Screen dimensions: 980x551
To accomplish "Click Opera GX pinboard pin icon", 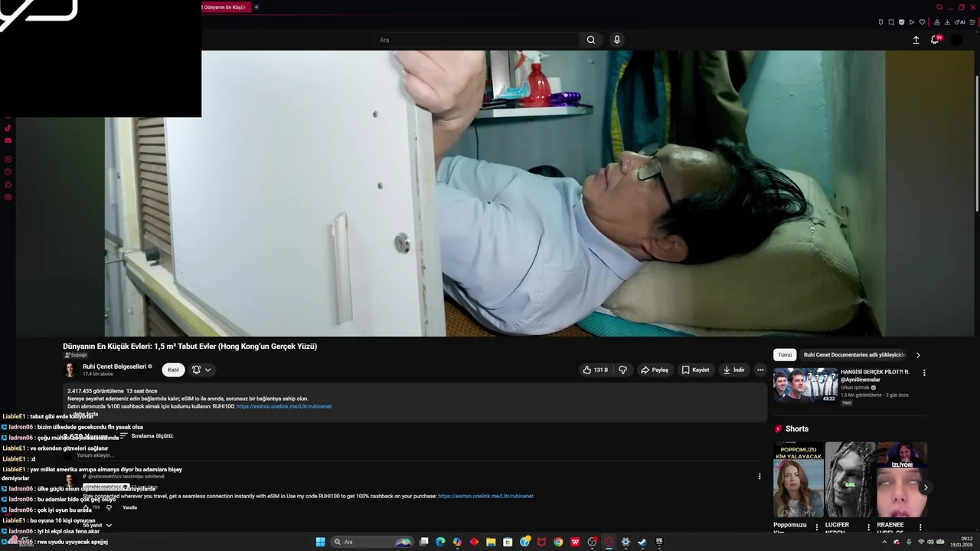I will point(880,22).
